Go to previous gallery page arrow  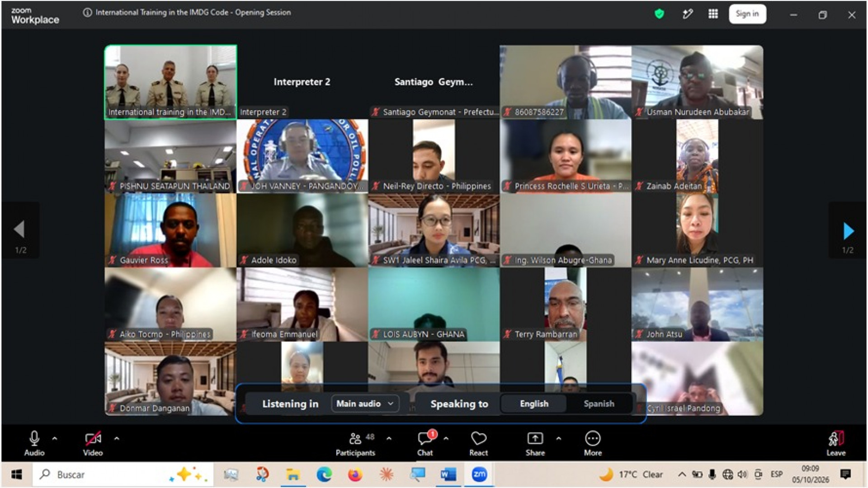click(x=19, y=229)
